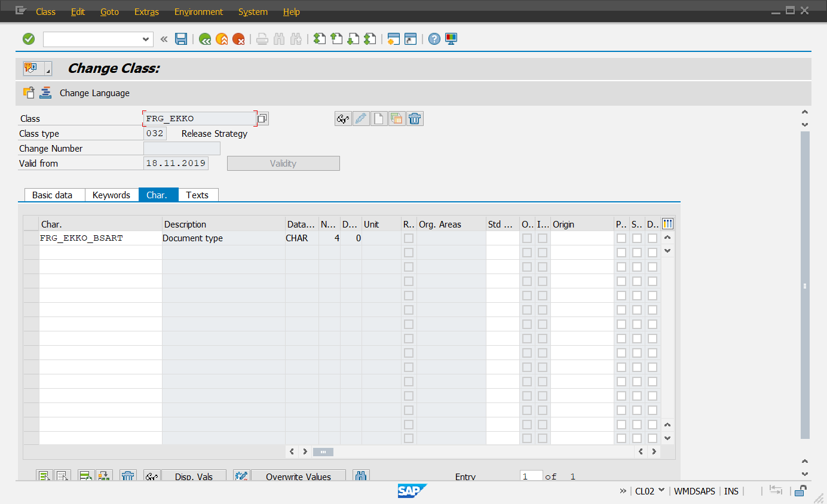Toggle the P. checkbox in first row
The height and width of the screenshot is (504, 827).
[x=621, y=238]
